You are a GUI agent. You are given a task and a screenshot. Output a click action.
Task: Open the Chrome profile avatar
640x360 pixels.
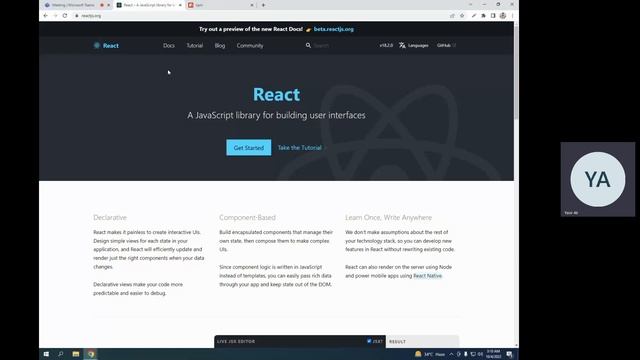click(503, 16)
